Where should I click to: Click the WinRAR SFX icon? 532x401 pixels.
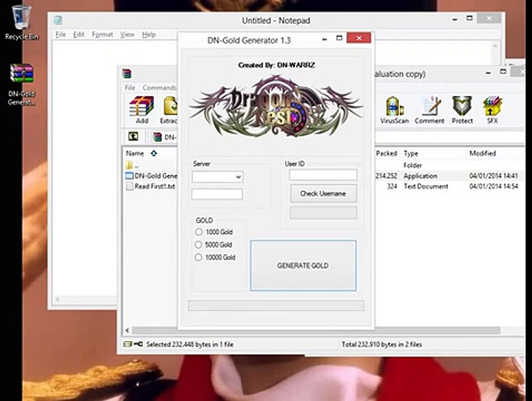coord(492,110)
